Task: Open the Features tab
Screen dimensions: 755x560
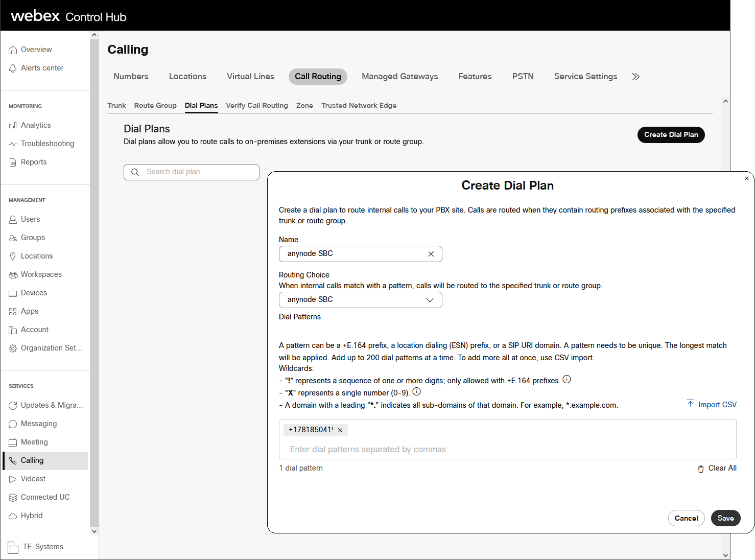Action: (475, 77)
